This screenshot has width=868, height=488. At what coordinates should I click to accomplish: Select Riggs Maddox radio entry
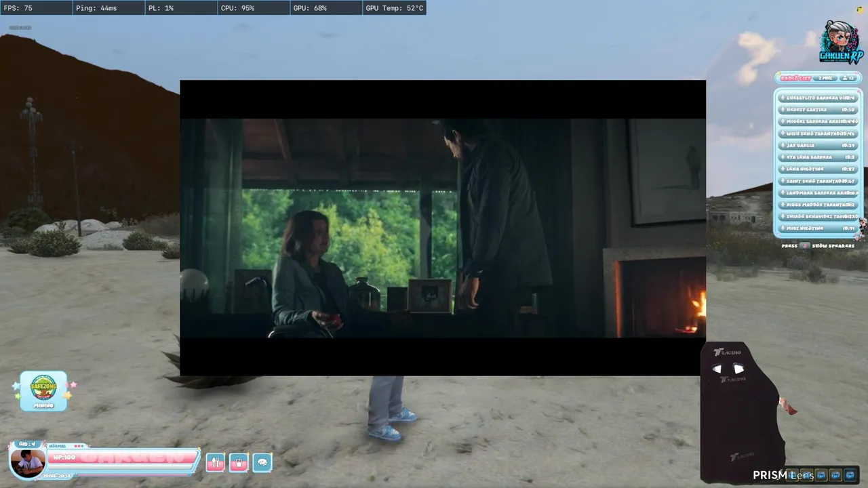818,205
